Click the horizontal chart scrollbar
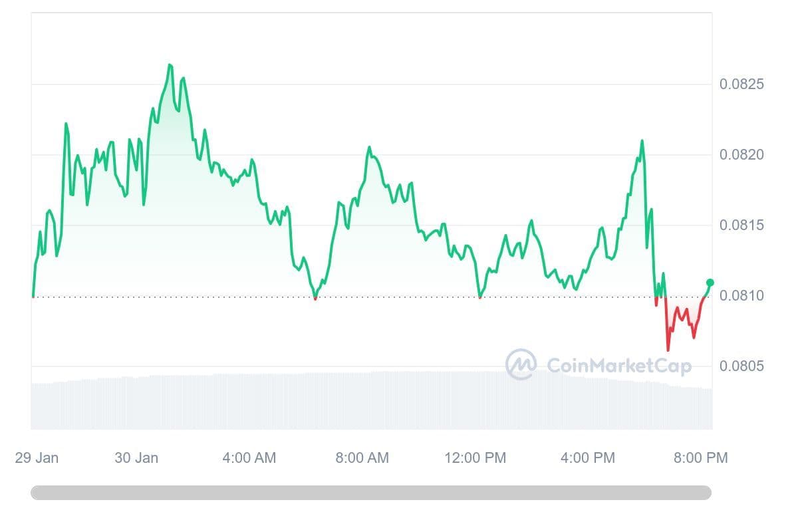 tap(371, 493)
